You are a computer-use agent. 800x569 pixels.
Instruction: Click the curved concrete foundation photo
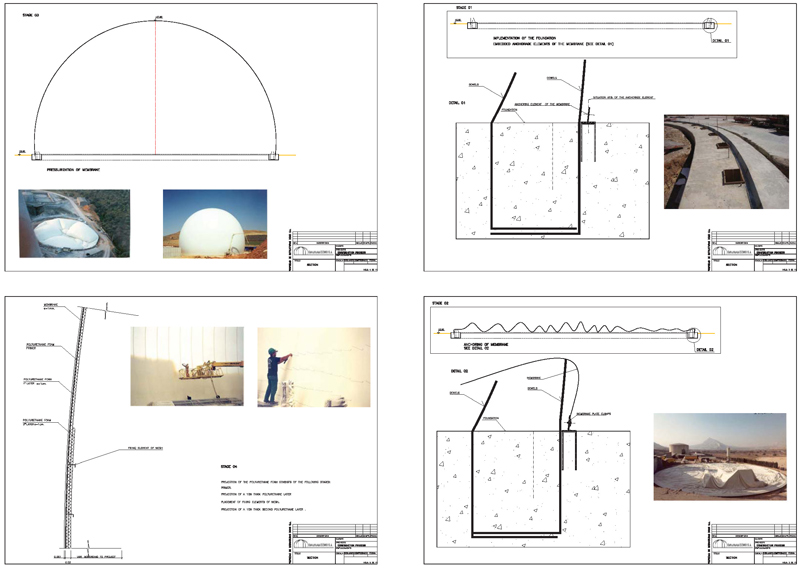[x=727, y=162]
